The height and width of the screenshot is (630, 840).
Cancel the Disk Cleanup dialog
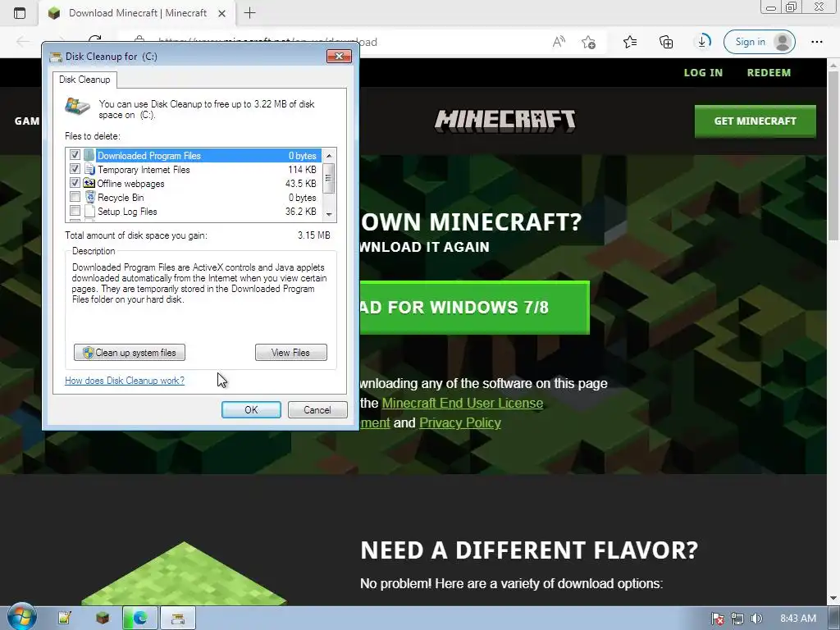pos(317,410)
